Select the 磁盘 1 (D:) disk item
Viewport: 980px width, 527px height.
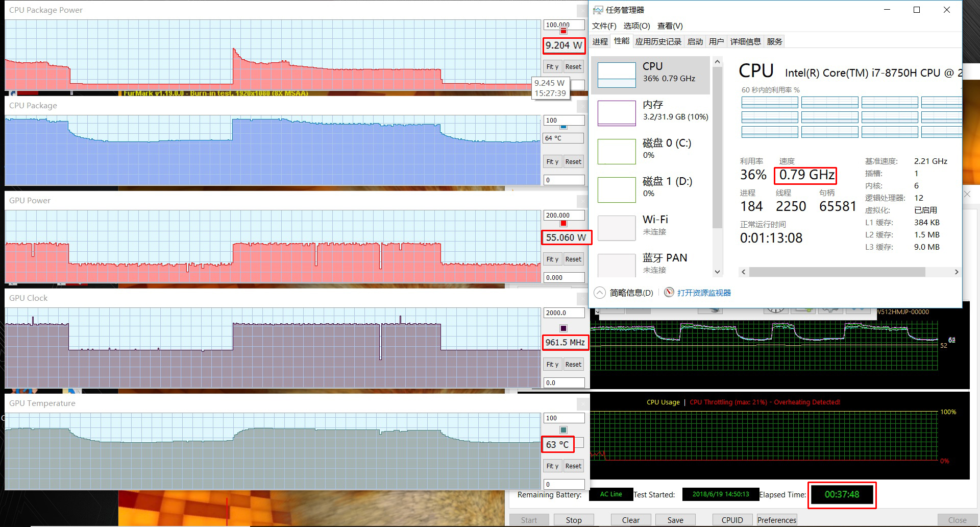pos(616,189)
